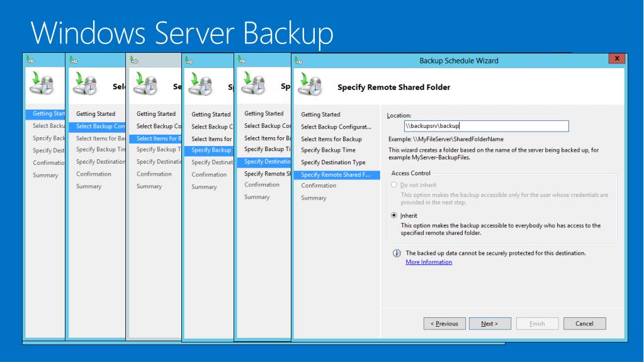The image size is (644, 362).
Task: Close the Backup Schedule Wizard window
Action: 617,59
